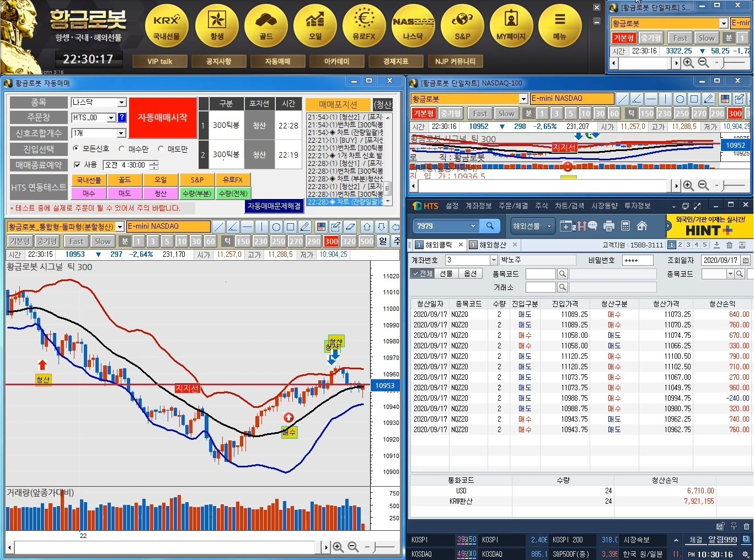Screen dimensions: 754x560
Task: Select 매수만 radio option
Action: (121, 149)
